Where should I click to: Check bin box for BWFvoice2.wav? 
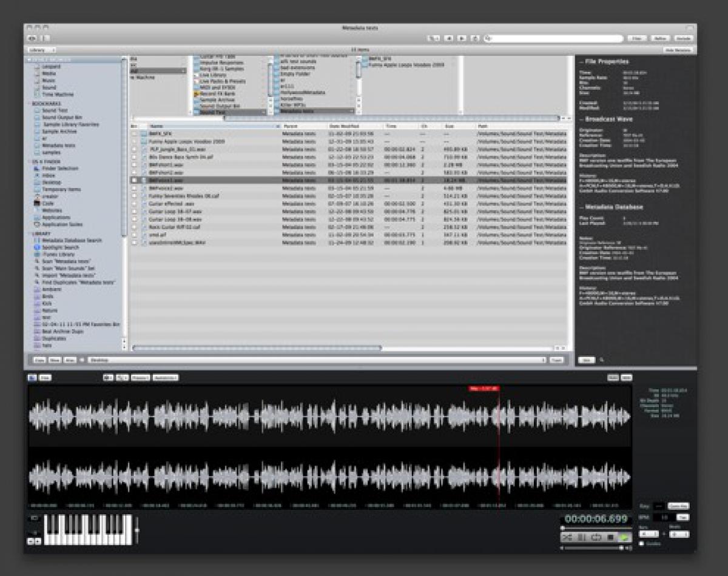point(135,188)
